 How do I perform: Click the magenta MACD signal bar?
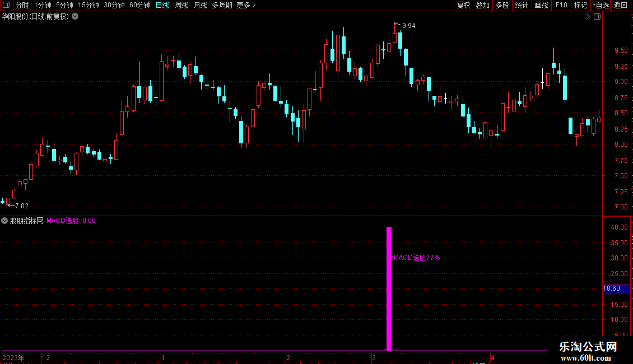[389, 288]
